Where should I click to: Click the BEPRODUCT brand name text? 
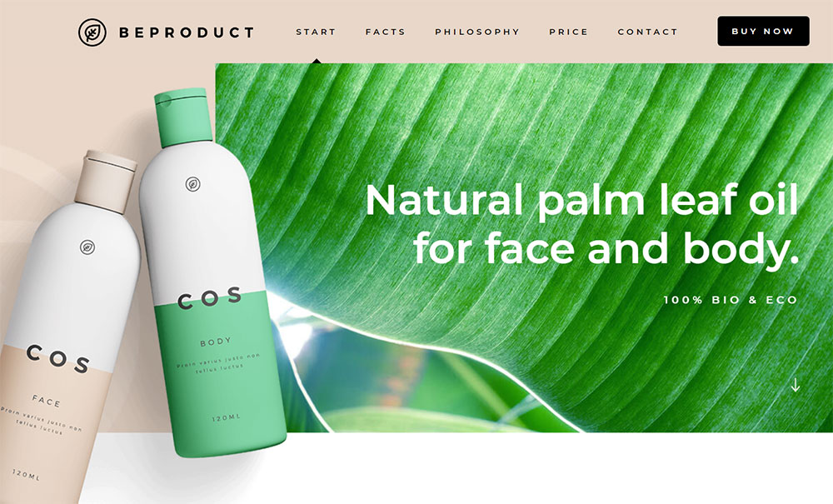coord(187,33)
